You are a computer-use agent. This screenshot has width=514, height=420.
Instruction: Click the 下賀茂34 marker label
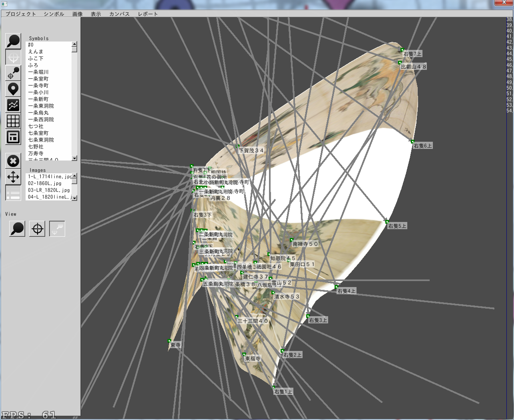[x=251, y=151]
